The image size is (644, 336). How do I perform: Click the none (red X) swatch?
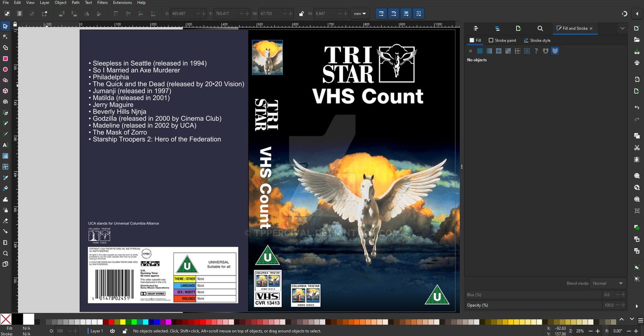pos(6,319)
